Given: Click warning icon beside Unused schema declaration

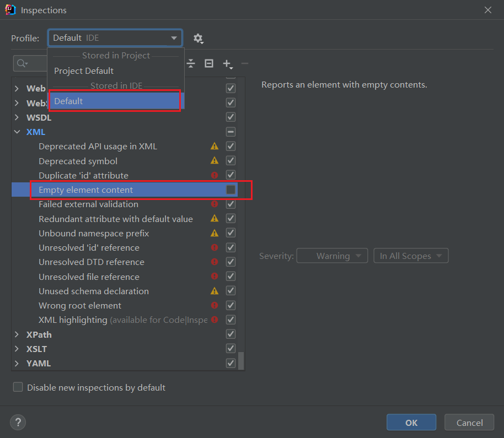Looking at the screenshot, I should (215, 291).
